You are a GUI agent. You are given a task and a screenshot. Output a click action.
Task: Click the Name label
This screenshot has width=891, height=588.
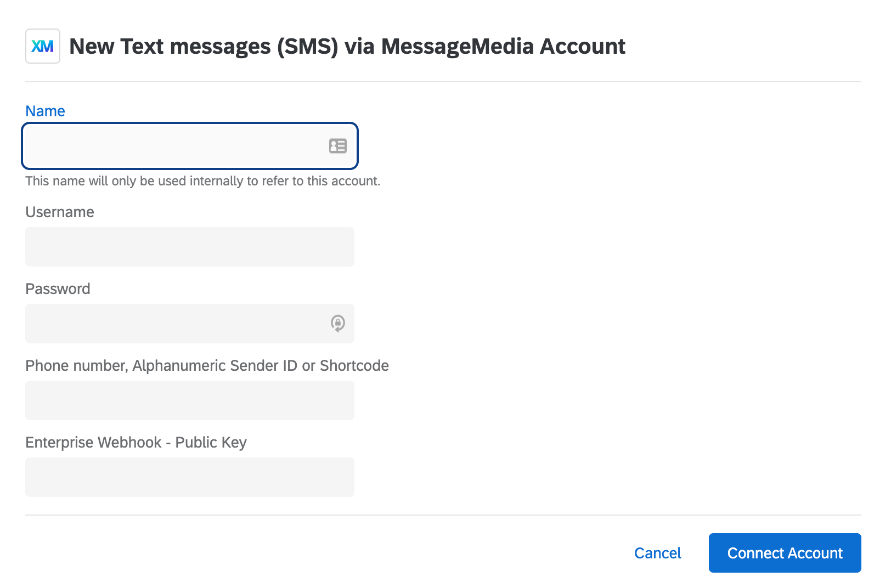(45, 111)
